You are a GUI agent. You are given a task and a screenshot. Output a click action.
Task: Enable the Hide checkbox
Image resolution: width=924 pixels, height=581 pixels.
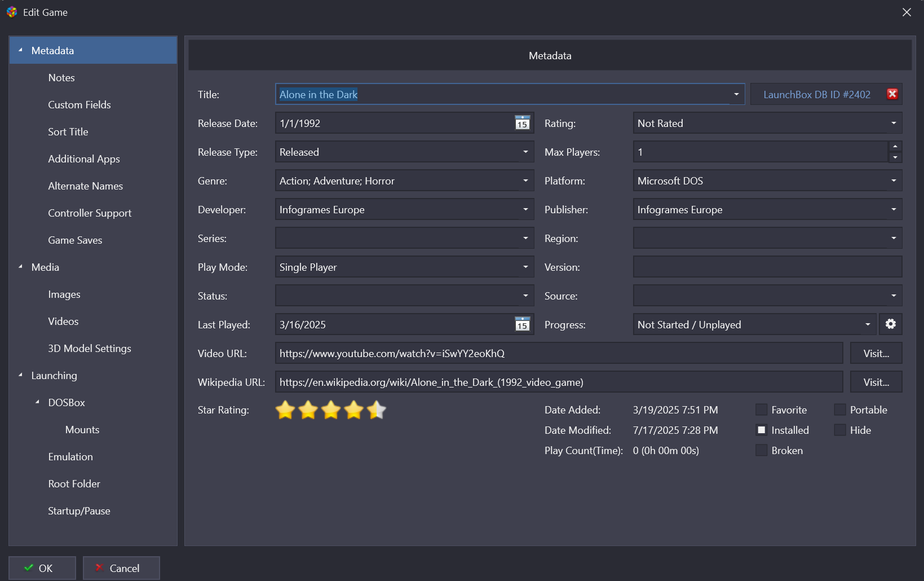click(840, 430)
